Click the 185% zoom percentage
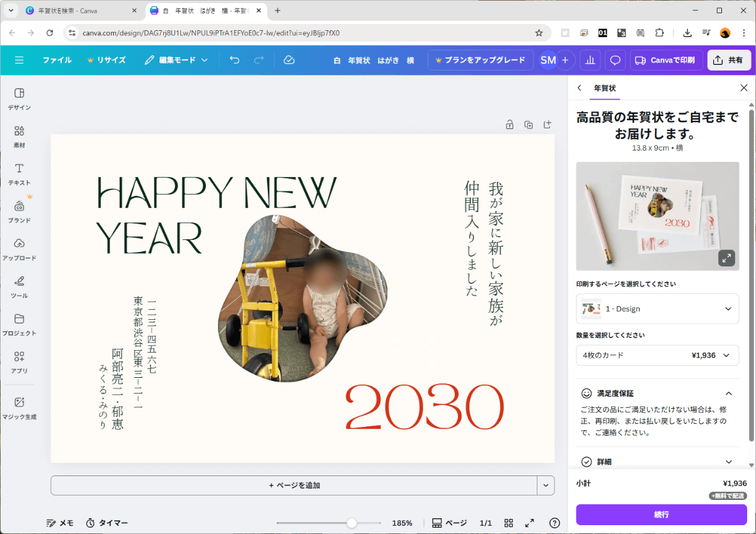The image size is (756, 534). point(402,523)
